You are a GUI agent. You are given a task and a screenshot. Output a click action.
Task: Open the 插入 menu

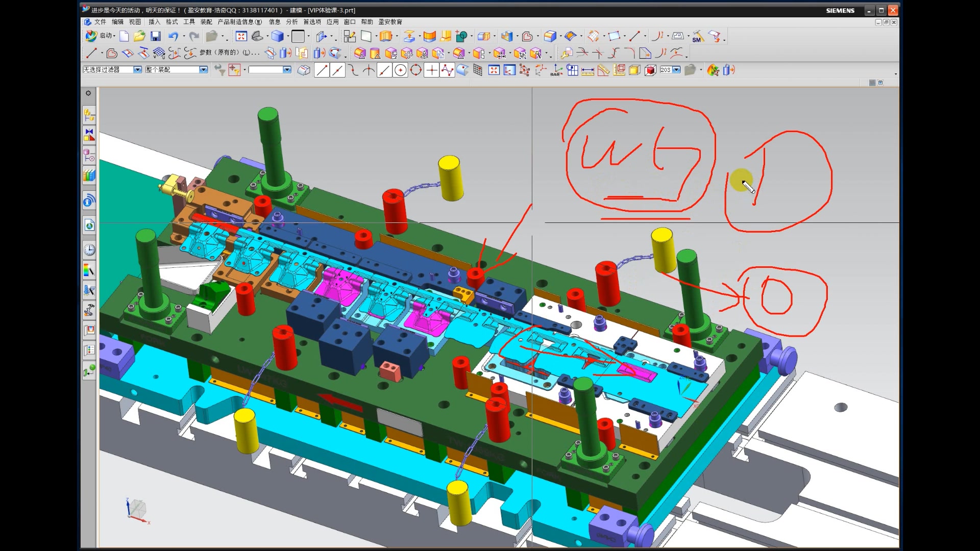coord(155,22)
